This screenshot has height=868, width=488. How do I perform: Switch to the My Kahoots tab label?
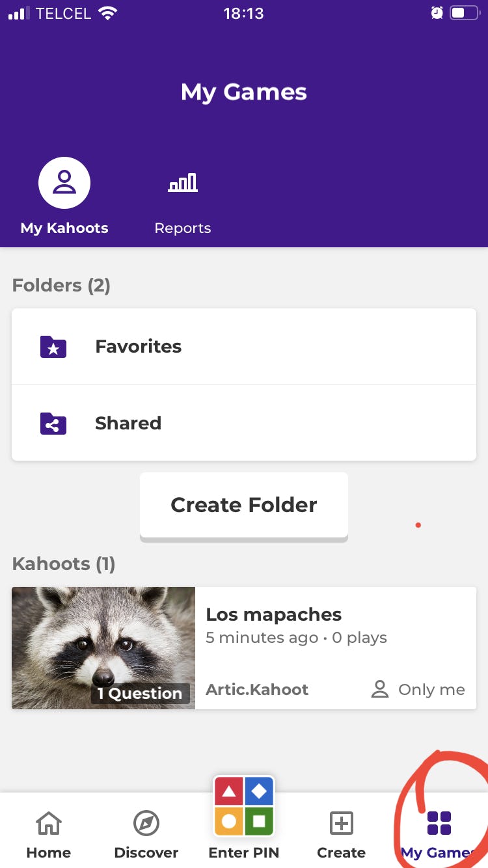pyautogui.click(x=64, y=228)
